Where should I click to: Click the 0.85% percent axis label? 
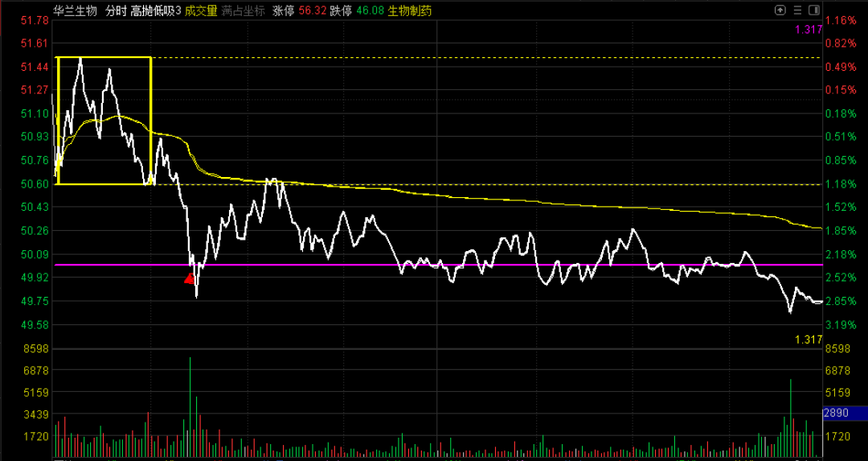point(841,160)
